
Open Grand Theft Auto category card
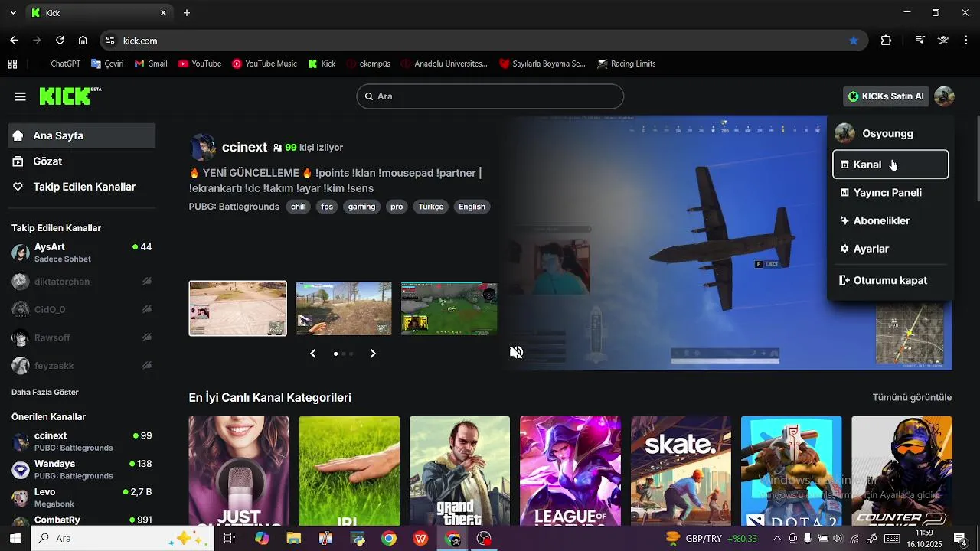point(459,471)
